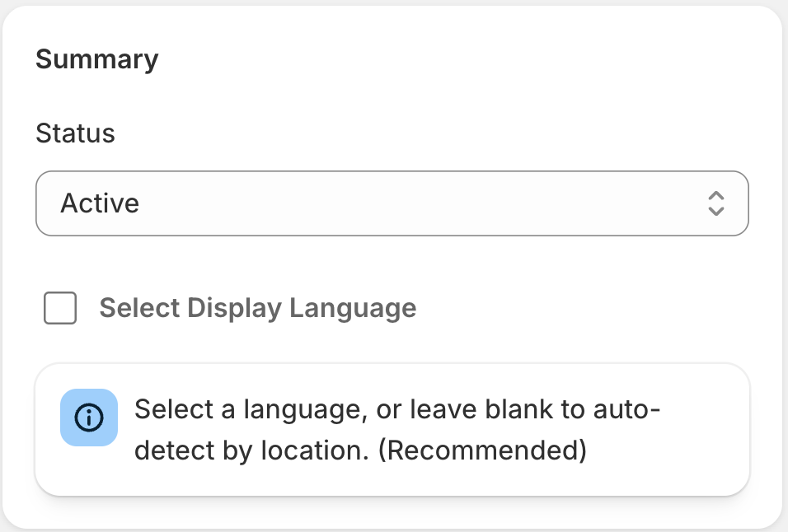Click the "Summary" heading

(96, 59)
